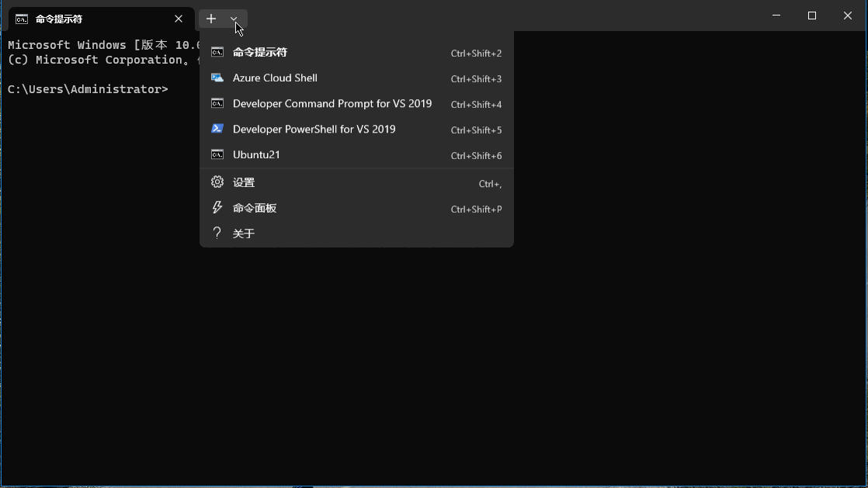Click the Ctrl+Shift+P shortcut label
The width and height of the screenshot is (868, 488).
tap(476, 209)
